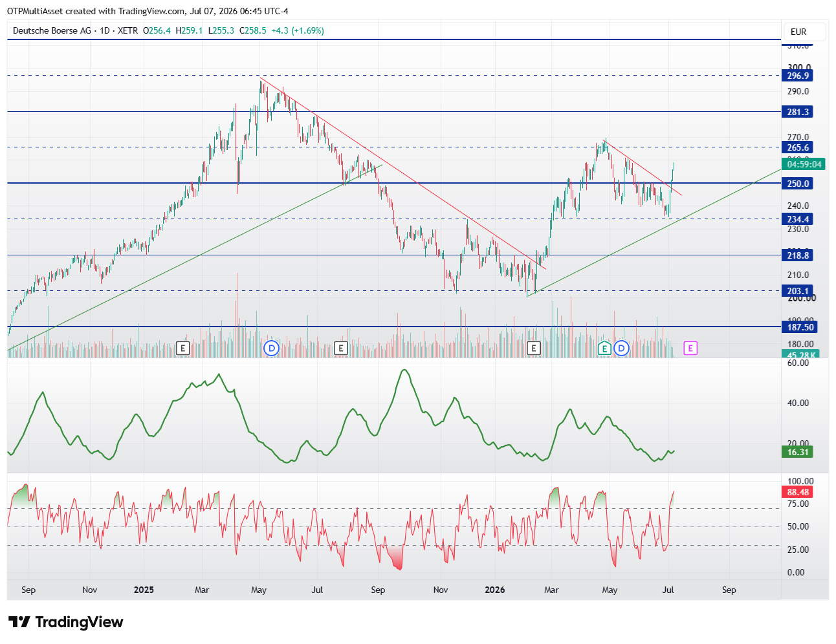Click the Deutsche Boerse AG symbol title
Screen dimensions: 836x644
tap(52, 30)
